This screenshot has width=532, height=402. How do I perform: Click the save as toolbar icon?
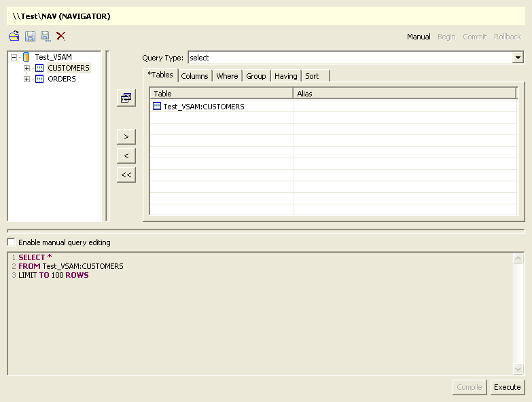point(46,36)
